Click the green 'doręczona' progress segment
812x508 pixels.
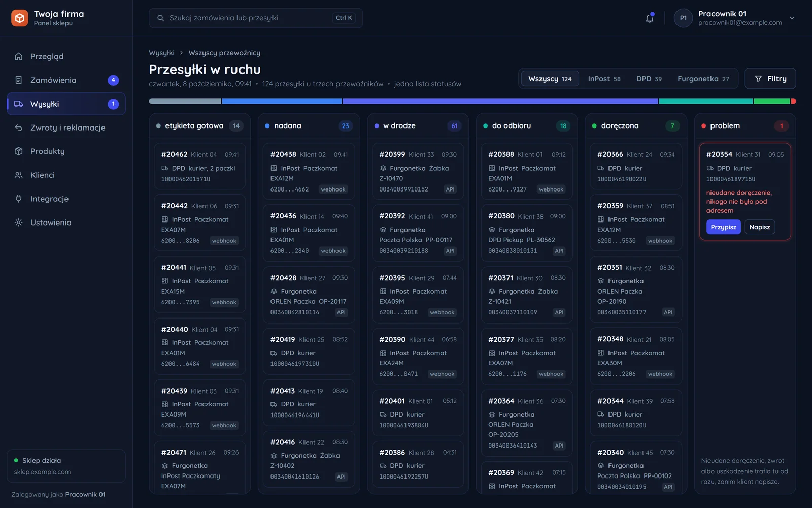point(772,101)
